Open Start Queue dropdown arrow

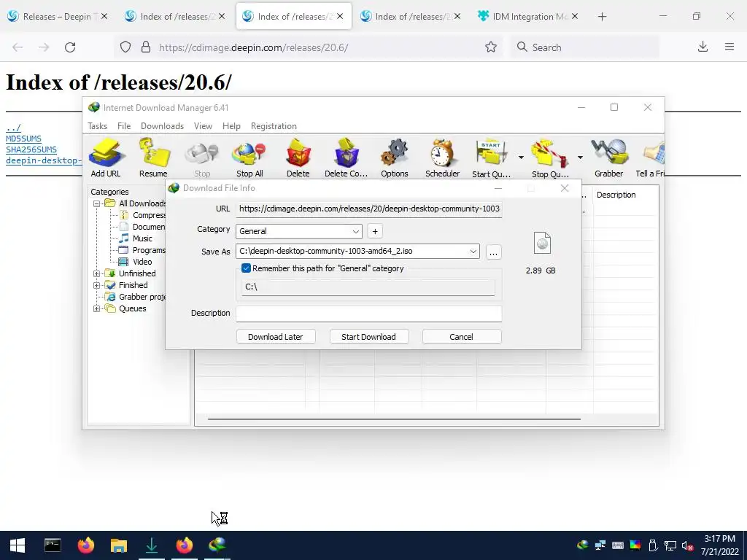[x=521, y=157]
